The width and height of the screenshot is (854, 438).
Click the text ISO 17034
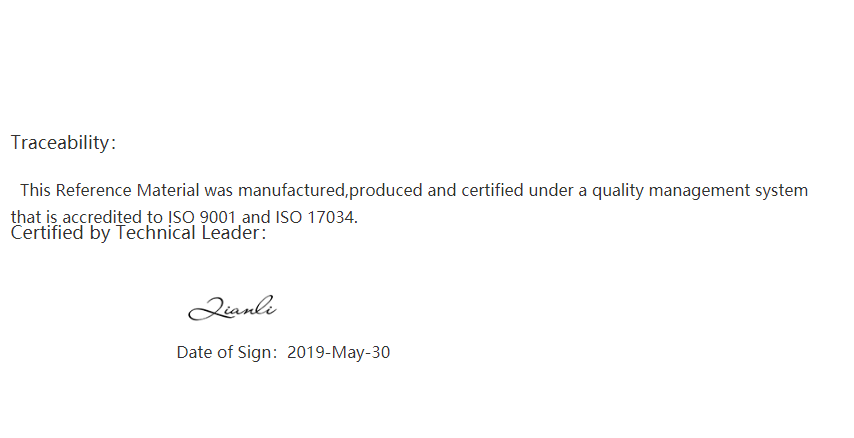tap(316, 217)
